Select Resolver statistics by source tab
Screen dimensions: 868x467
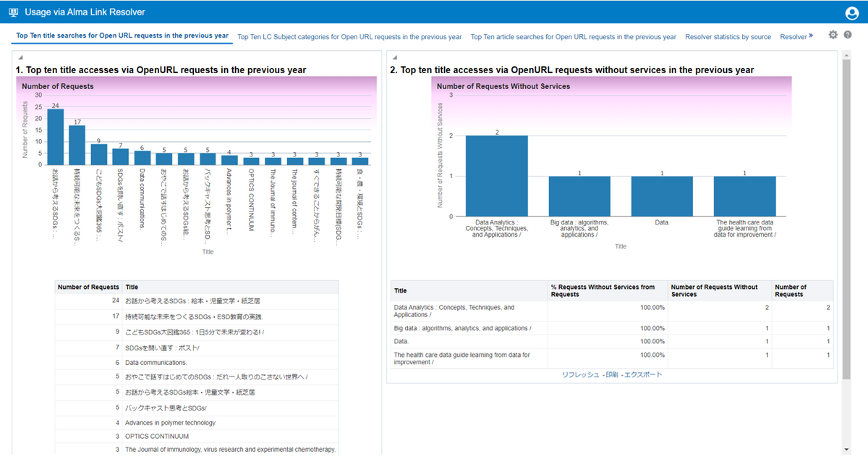[728, 37]
